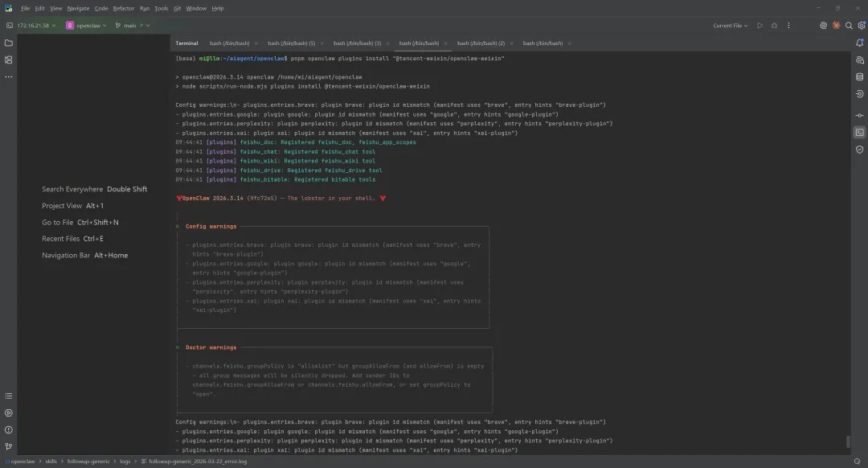
Task: Open the TODO list tool window icon
Action: [x=8, y=396]
